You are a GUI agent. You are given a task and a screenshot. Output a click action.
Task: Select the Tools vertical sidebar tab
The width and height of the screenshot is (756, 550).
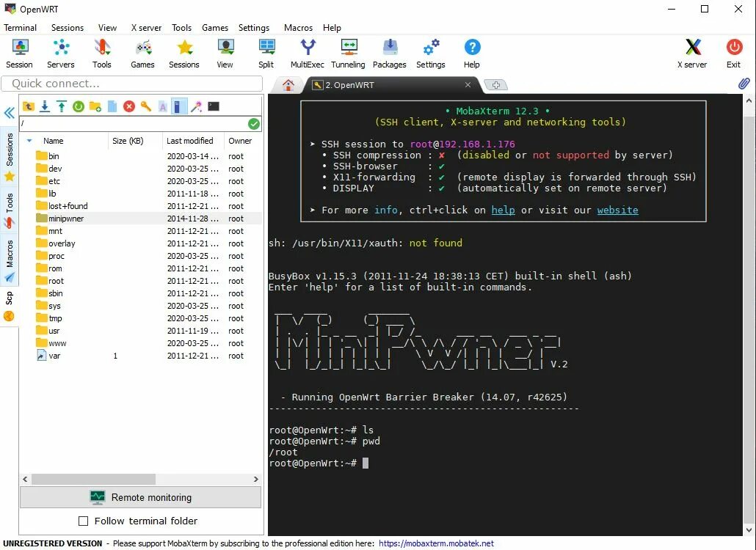click(x=9, y=210)
